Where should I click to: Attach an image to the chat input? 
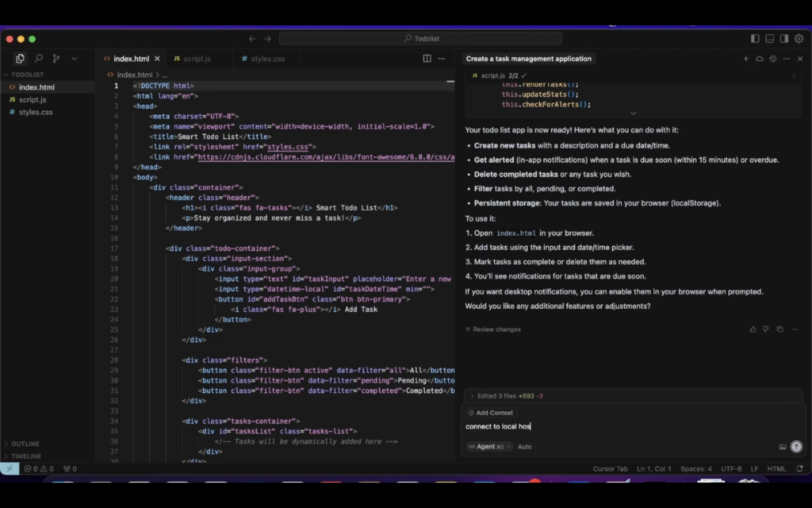pyautogui.click(x=783, y=447)
